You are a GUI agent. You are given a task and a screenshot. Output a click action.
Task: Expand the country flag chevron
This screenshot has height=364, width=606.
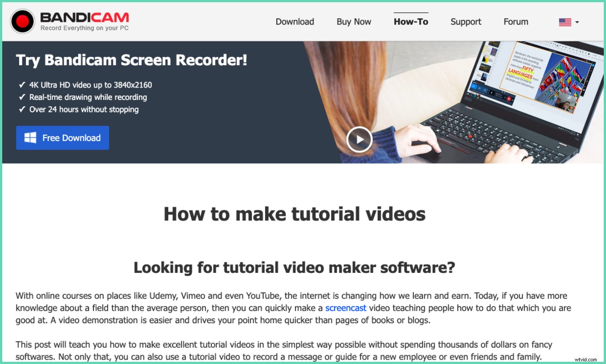576,22
